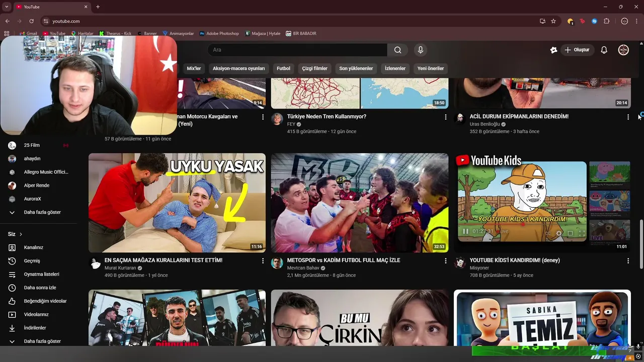Screen dimensions: 644x362
Task: Play the UYKU YASAK video thumbnail
Action: point(177,203)
